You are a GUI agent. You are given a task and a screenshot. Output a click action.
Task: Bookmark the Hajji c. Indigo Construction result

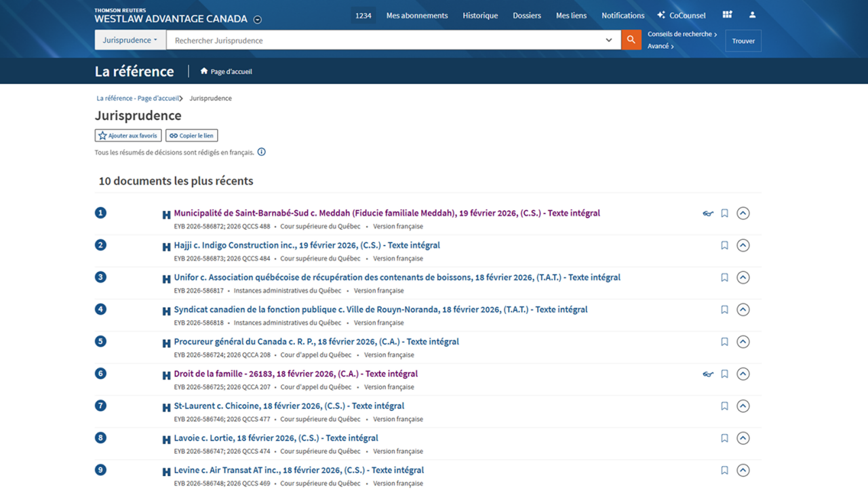724,246
